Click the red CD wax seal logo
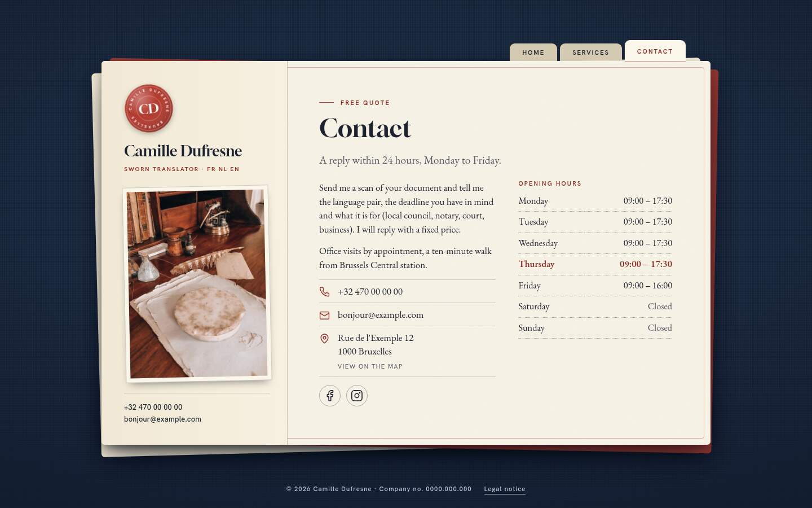 [x=149, y=108]
